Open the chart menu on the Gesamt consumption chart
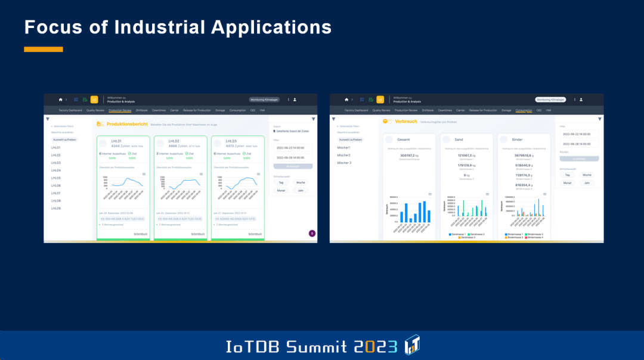 click(429, 194)
